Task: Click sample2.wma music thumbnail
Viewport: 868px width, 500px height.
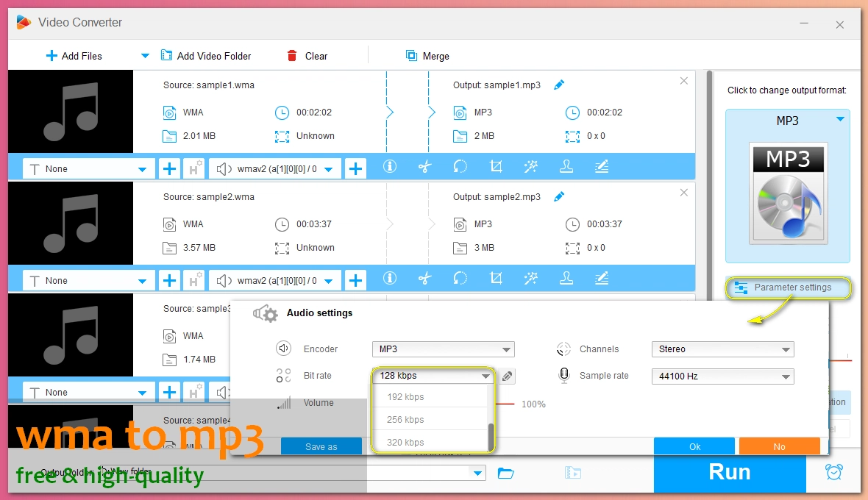Action: tap(71, 223)
